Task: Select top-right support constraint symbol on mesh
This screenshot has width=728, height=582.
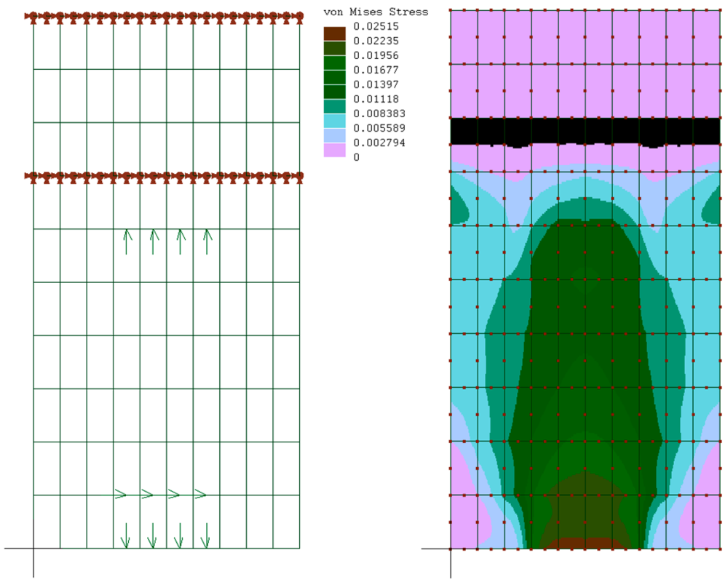Action: coord(298,17)
